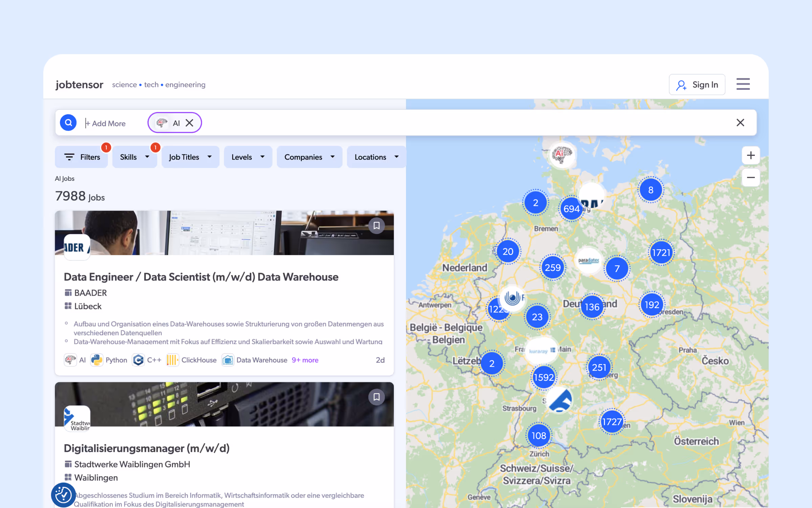Click the ClickHouse skill icon
Image resolution: width=812 pixels, height=508 pixels.
pyautogui.click(x=173, y=360)
